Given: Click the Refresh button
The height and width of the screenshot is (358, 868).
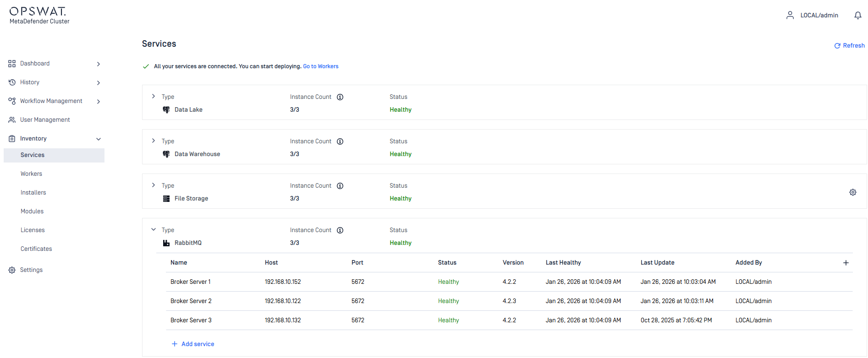Looking at the screenshot, I should (849, 46).
